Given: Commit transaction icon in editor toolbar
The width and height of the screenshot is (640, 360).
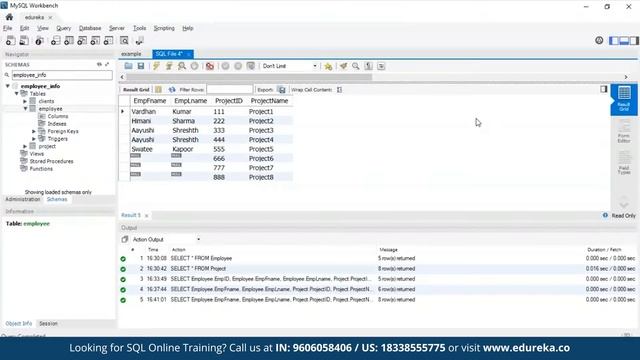Looking at the screenshot, I should [x=225, y=66].
